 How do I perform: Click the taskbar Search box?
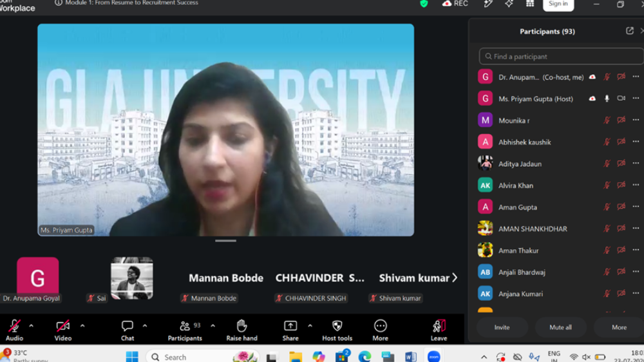(203, 357)
